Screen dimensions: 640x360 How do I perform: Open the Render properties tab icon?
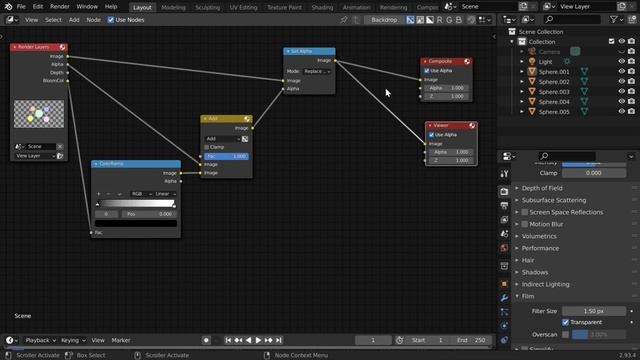(x=504, y=191)
